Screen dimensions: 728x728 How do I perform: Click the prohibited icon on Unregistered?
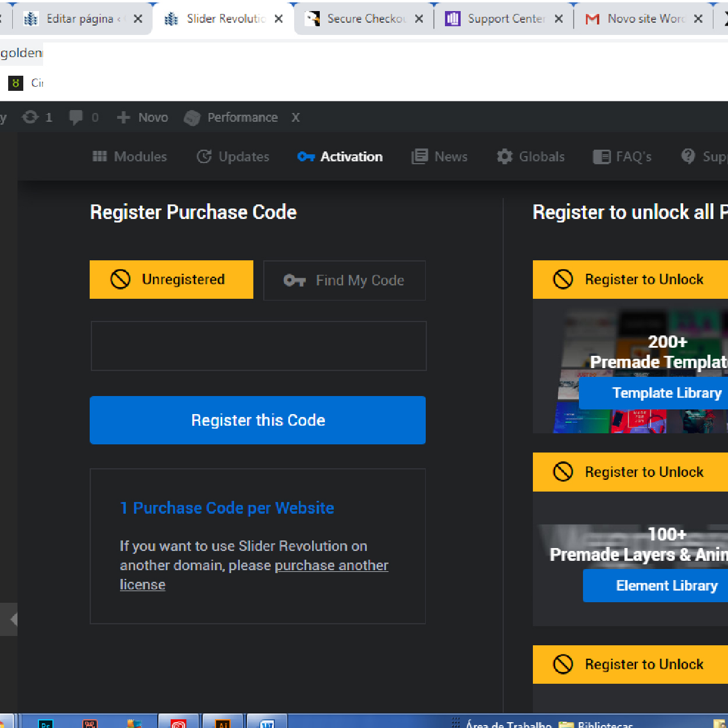121,280
